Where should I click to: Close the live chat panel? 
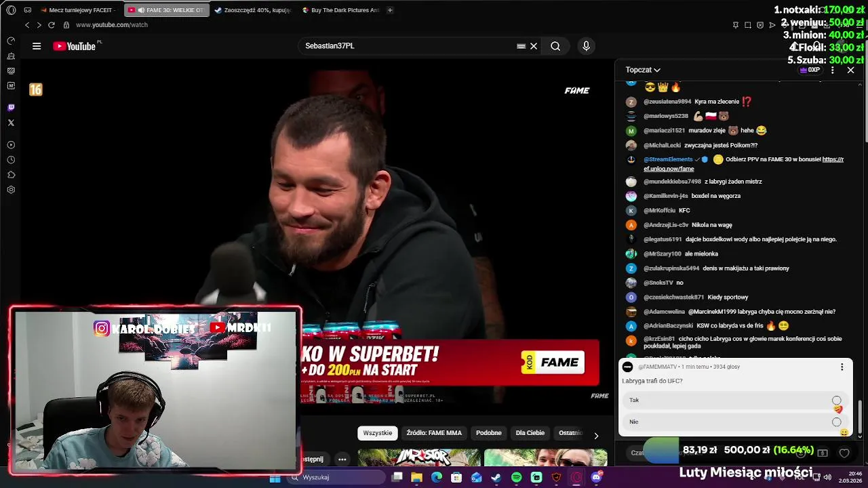[850, 70]
